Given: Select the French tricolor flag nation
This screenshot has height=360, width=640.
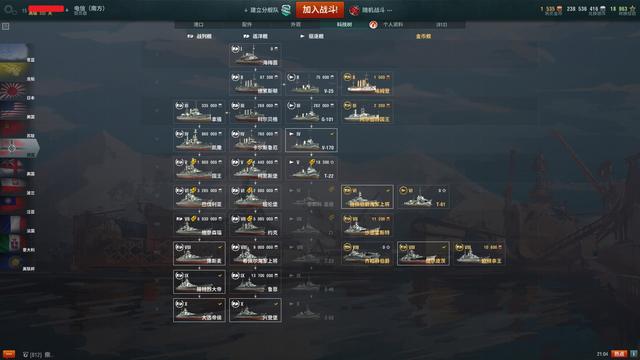Looking at the screenshot, I should [13, 224].
